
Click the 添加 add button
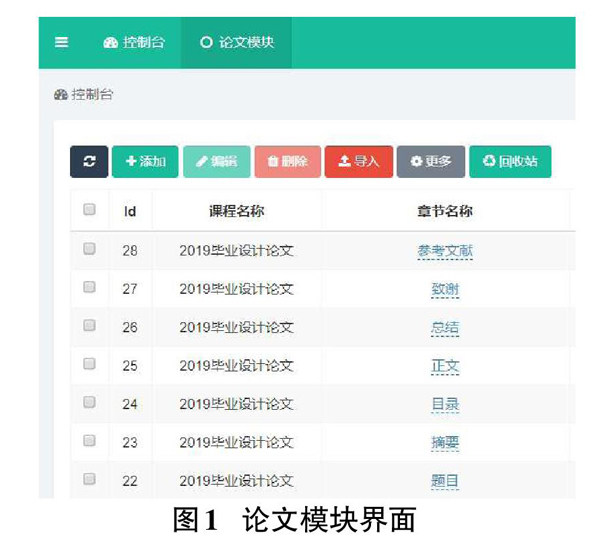145,161
